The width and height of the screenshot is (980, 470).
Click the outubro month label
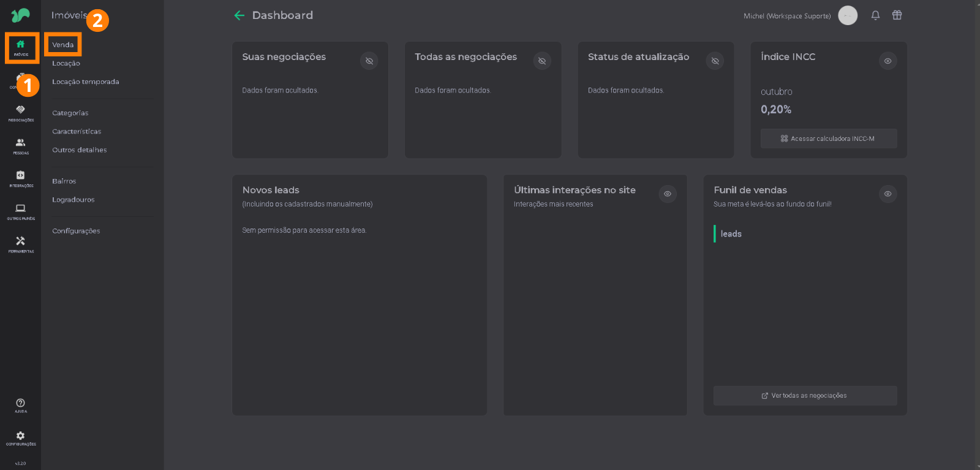[x=777, y=92]
